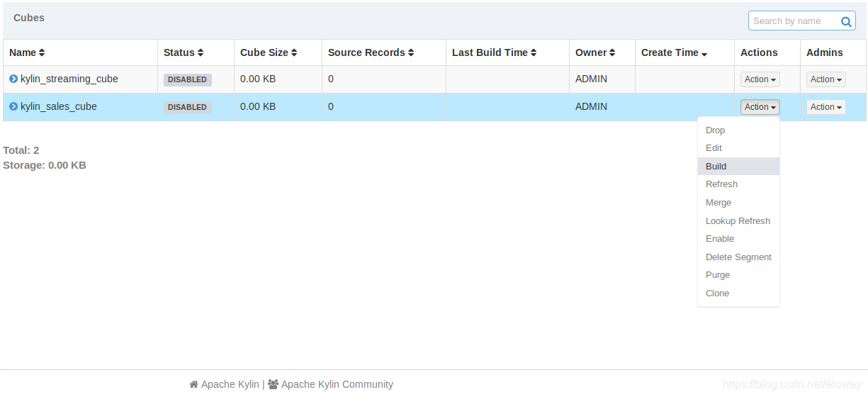Click the Actions column header

[759, 52]
